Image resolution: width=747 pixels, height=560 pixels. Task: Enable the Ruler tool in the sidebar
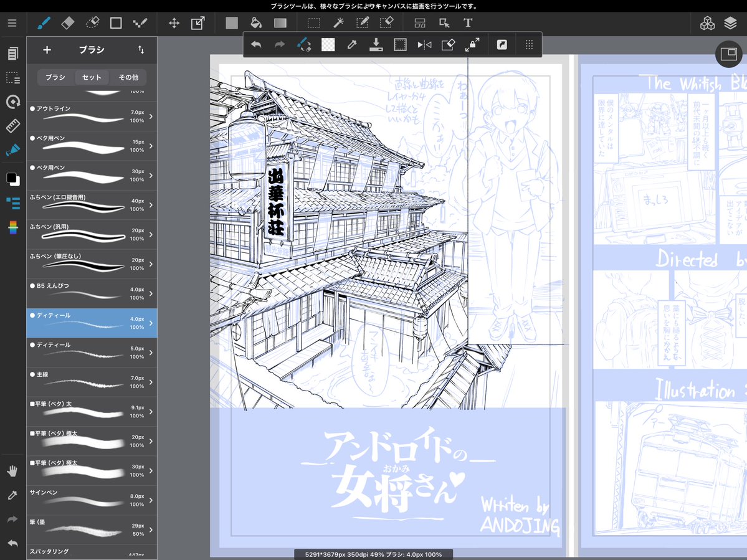[12, 126]
